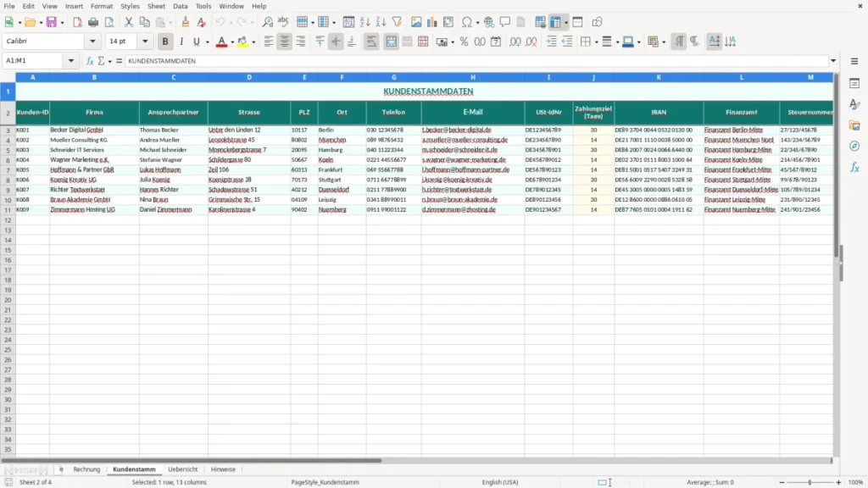
Task: Toggle Center Vertically alignment
Action: pyautogui.click(x=336, y=42)
